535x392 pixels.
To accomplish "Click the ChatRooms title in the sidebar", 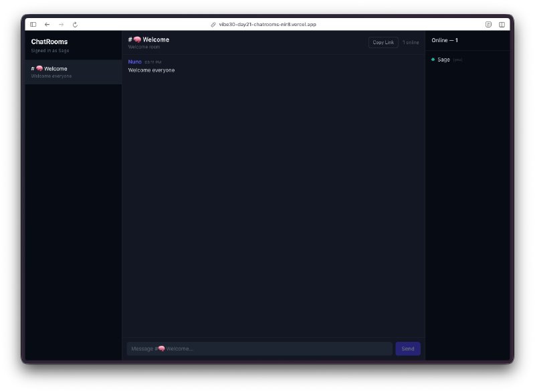I will (48, 41).
